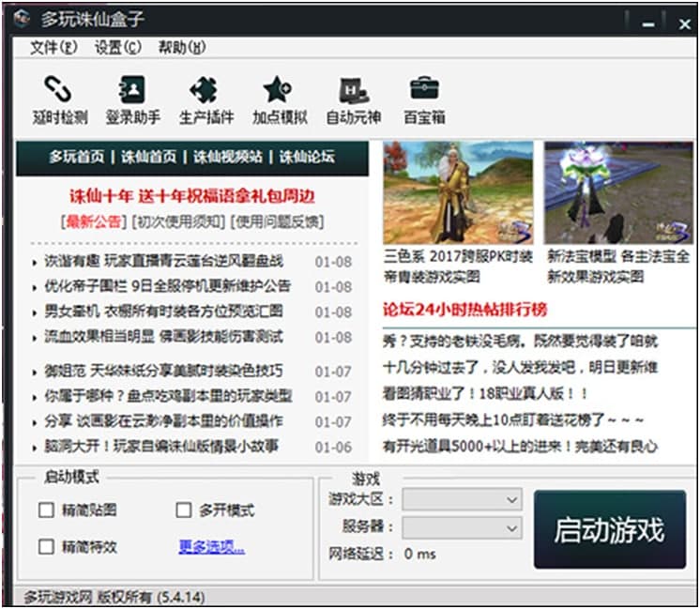The height and width of the screenshot is (609, 700).
Task: Check the 精简特效 option
Action: [47, 546]
